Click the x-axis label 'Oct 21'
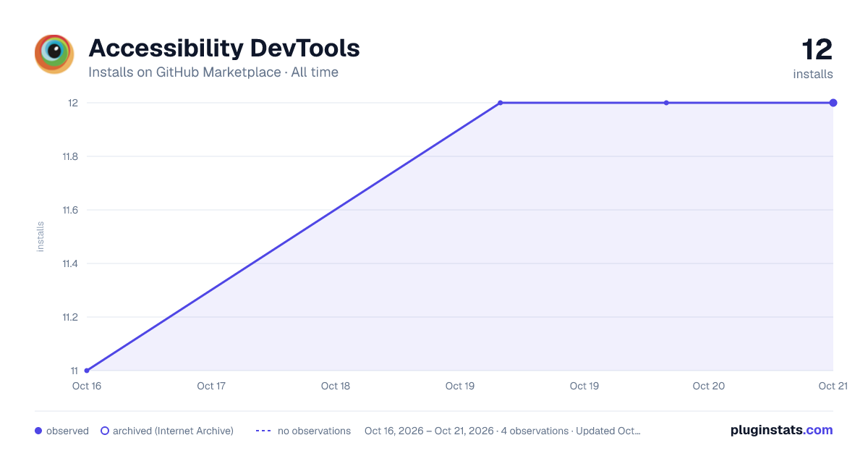 pos(833,386)
